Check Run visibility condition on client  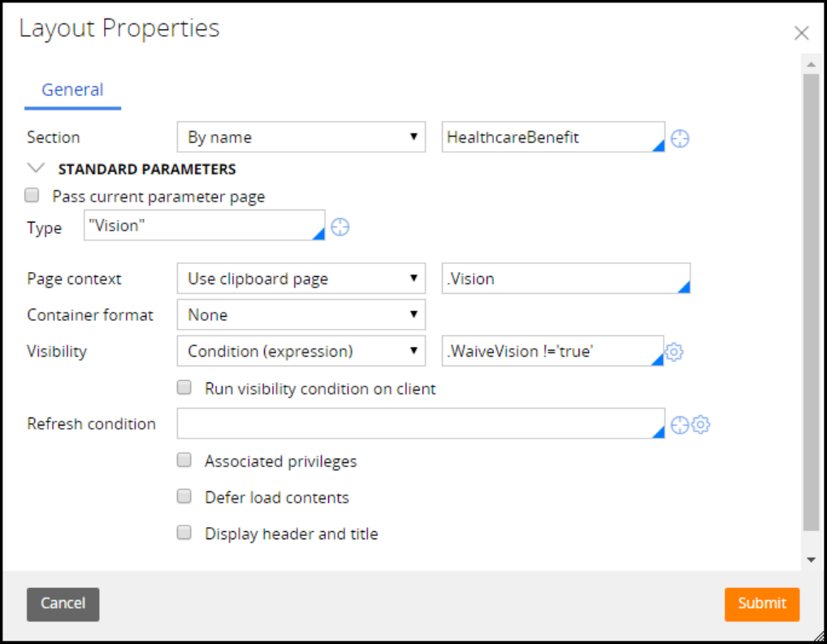click(185, 388)
